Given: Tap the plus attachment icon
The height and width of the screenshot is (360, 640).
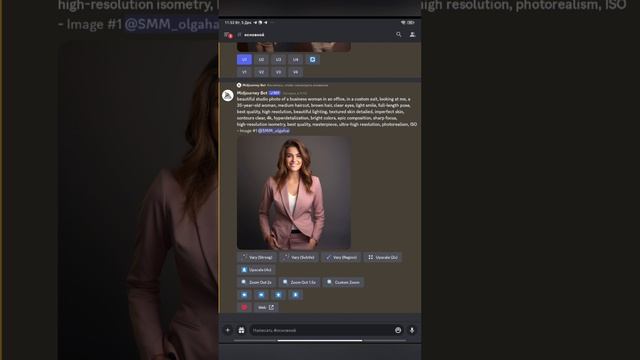Looking at the screenshot, I should coord(228,330).
